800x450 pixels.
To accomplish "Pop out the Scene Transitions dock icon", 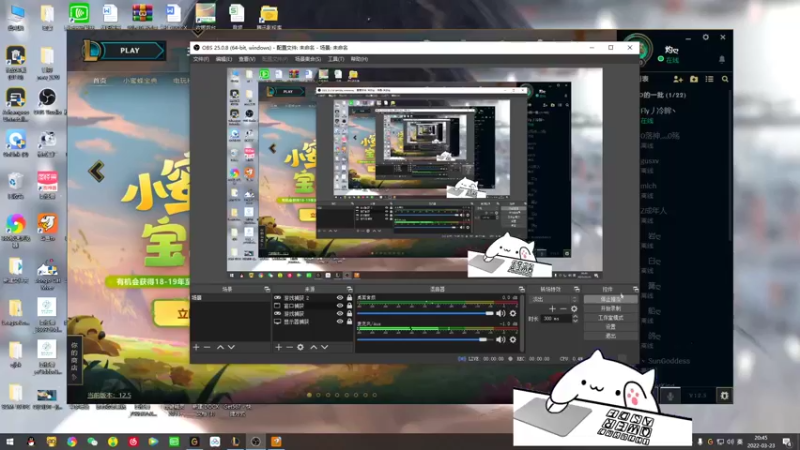I will point(577,289).
